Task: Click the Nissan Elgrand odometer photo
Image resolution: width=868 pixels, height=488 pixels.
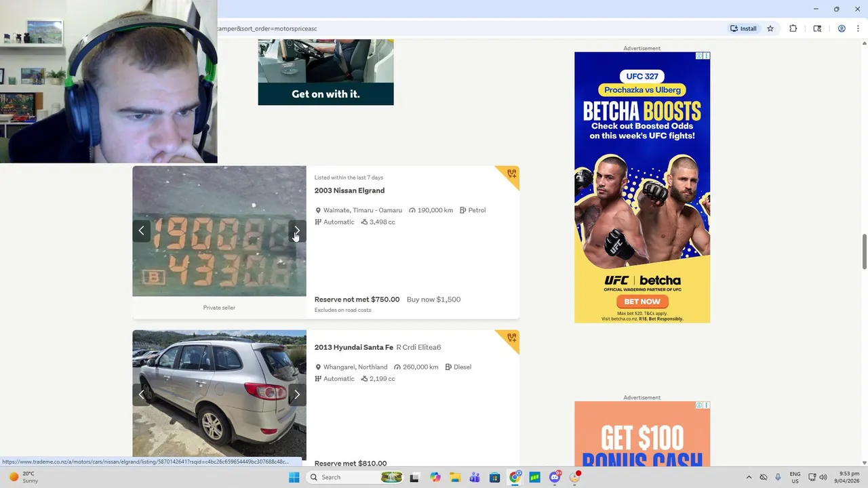Action: click(219, 231)
